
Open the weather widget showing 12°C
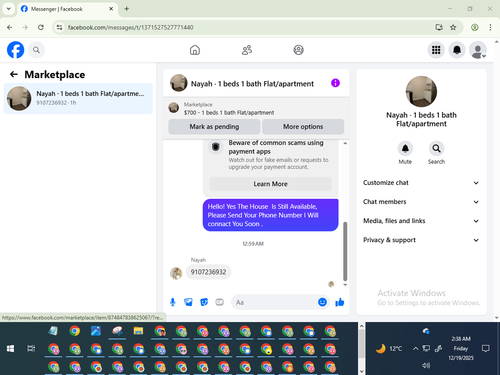(389, 349)
